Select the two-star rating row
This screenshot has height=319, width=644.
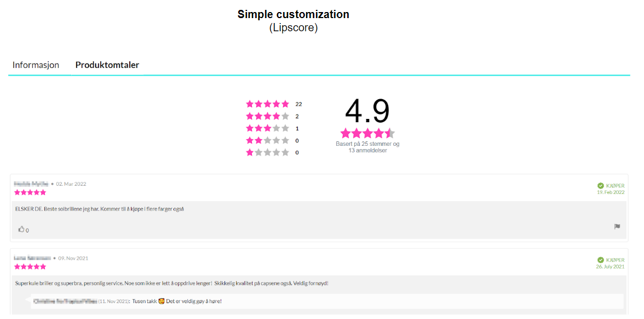click(x=267, y=141)
